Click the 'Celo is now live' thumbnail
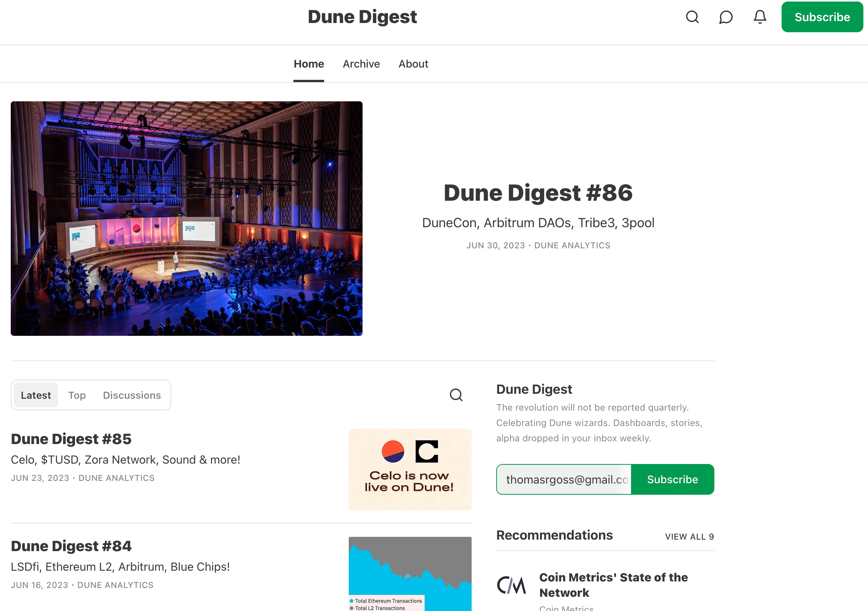Viewport: 868px width, 611px height. pos(410,469)
